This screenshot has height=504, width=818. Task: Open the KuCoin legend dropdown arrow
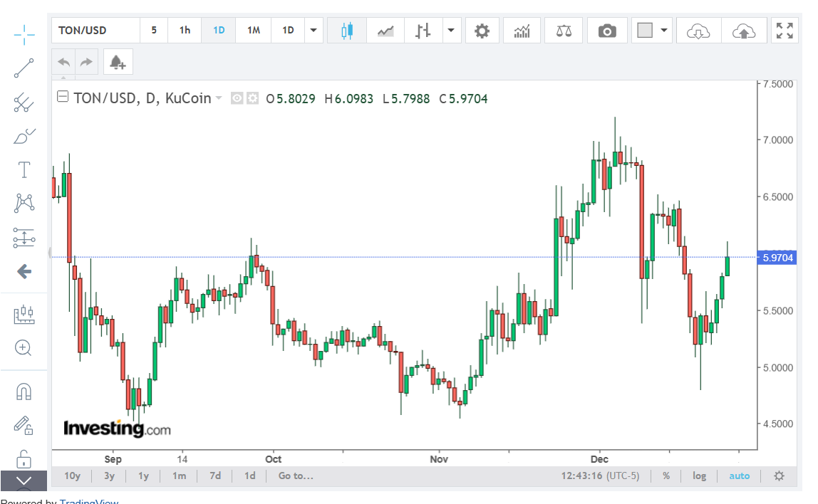pos(219,98)
